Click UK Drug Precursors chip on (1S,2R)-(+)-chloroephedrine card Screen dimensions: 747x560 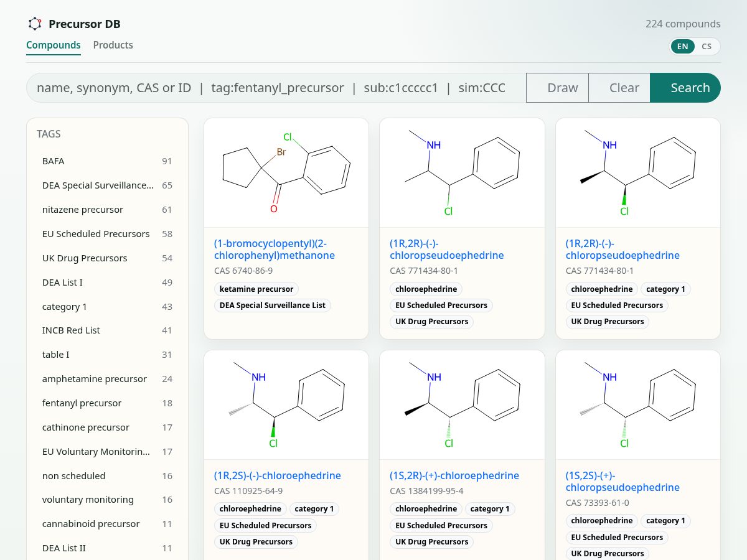point(432,542)
